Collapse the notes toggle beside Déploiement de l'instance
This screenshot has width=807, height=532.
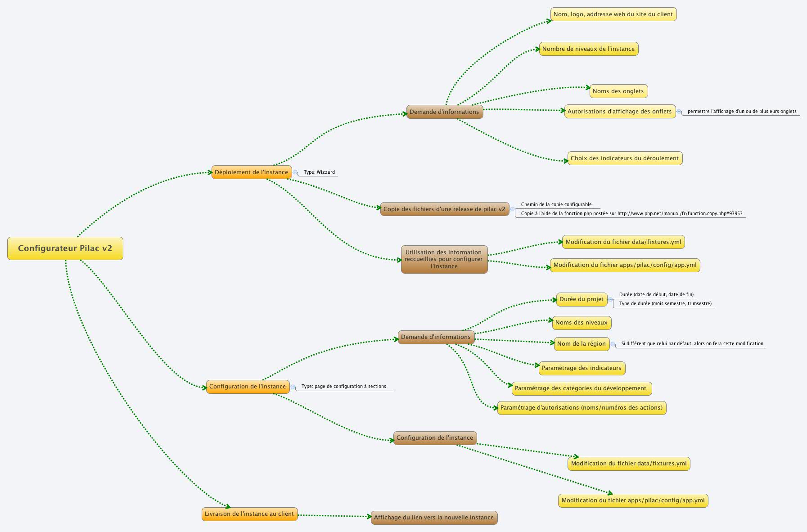coord(295,172)
